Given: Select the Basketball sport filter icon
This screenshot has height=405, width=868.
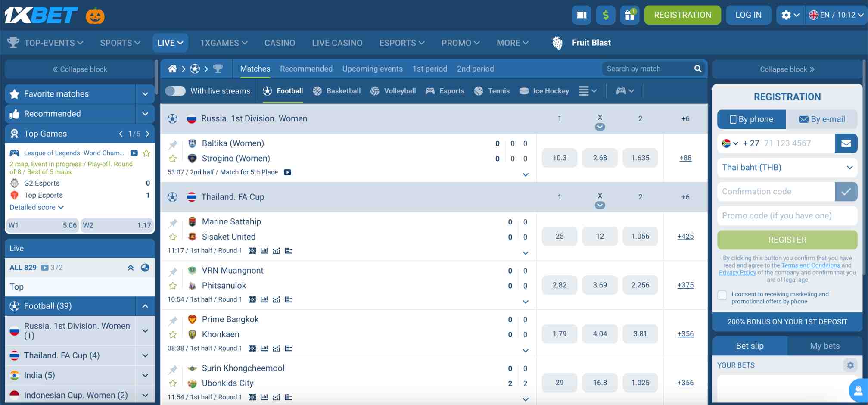Looking at the screenshot, I should pos(317,91).
